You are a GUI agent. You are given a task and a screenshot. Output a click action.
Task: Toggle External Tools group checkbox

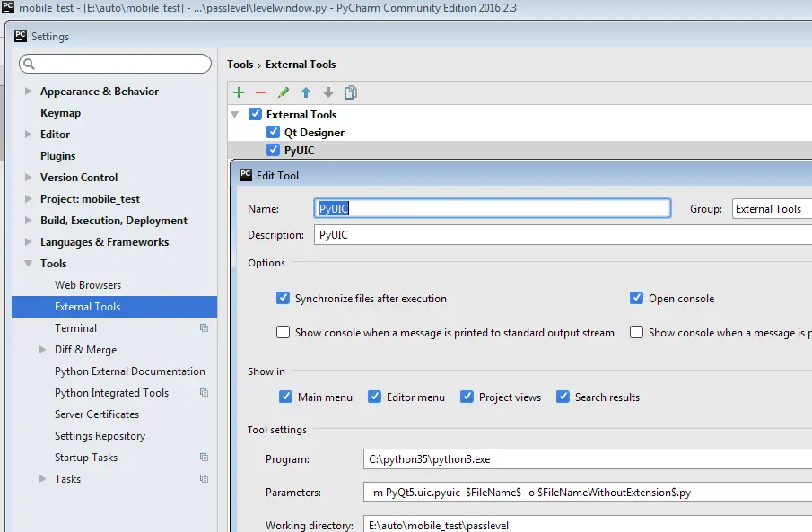click(x=256, y=114)
